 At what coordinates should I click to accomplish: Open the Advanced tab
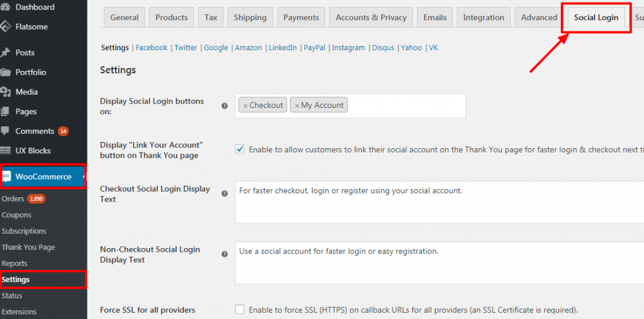[x=539, y=17]
